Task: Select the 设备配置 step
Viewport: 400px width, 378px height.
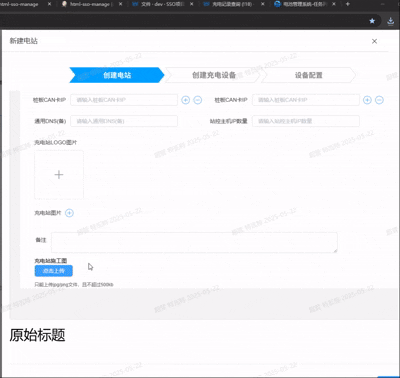Action: 309,75
